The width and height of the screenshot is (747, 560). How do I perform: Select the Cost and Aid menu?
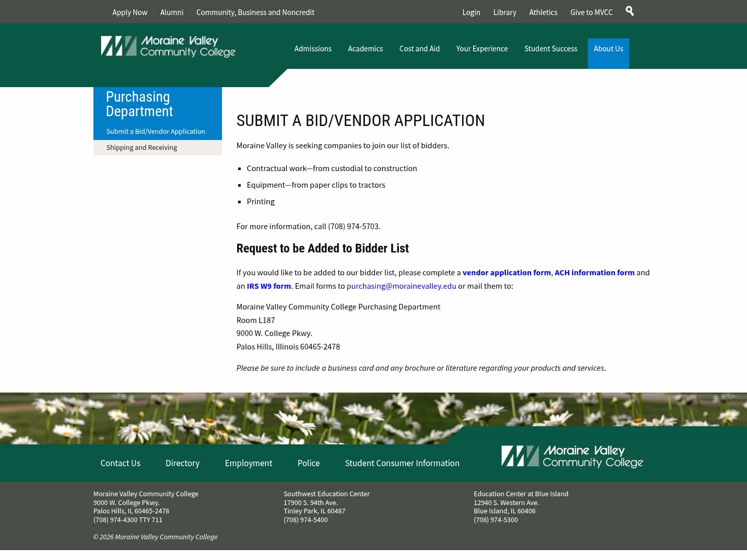pos(420,49)
